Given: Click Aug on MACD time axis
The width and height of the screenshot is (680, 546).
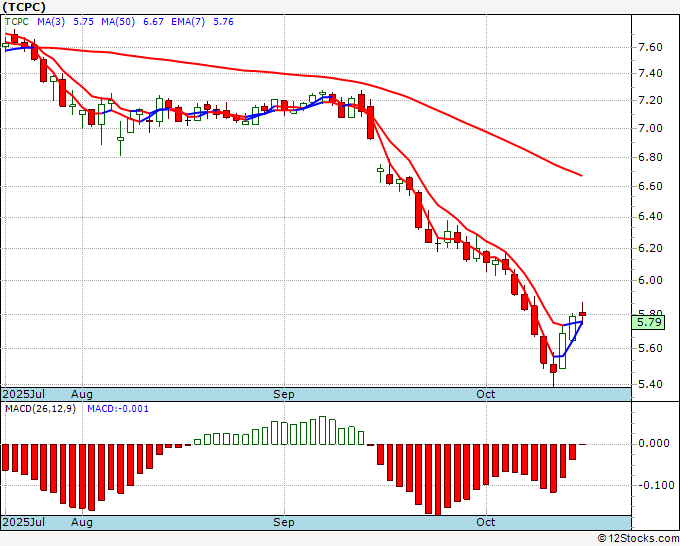Looking at the screenshot, I should tap(82, 522).
